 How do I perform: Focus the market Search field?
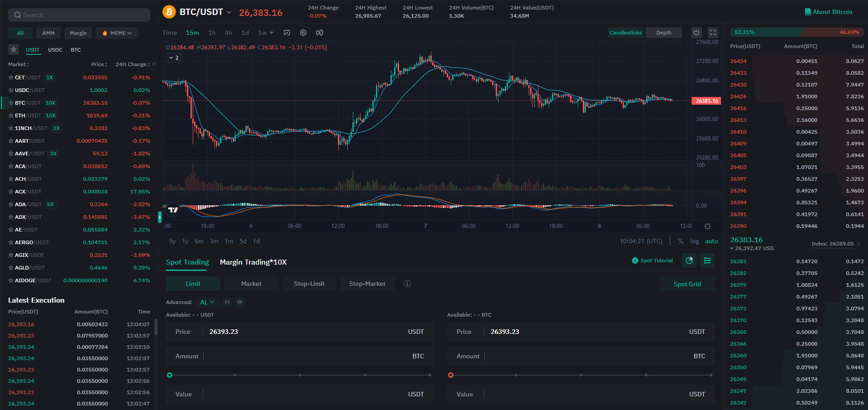pyautogui.click(x=79, y=15)
